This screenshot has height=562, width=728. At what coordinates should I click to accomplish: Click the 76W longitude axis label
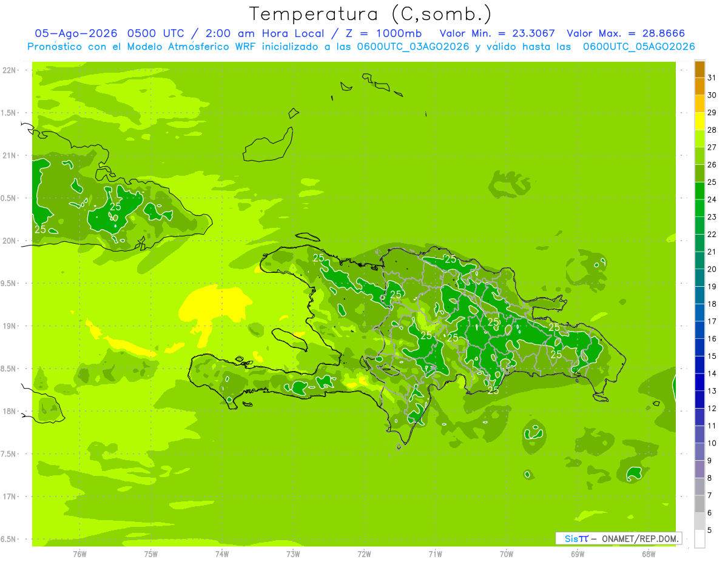79,554
